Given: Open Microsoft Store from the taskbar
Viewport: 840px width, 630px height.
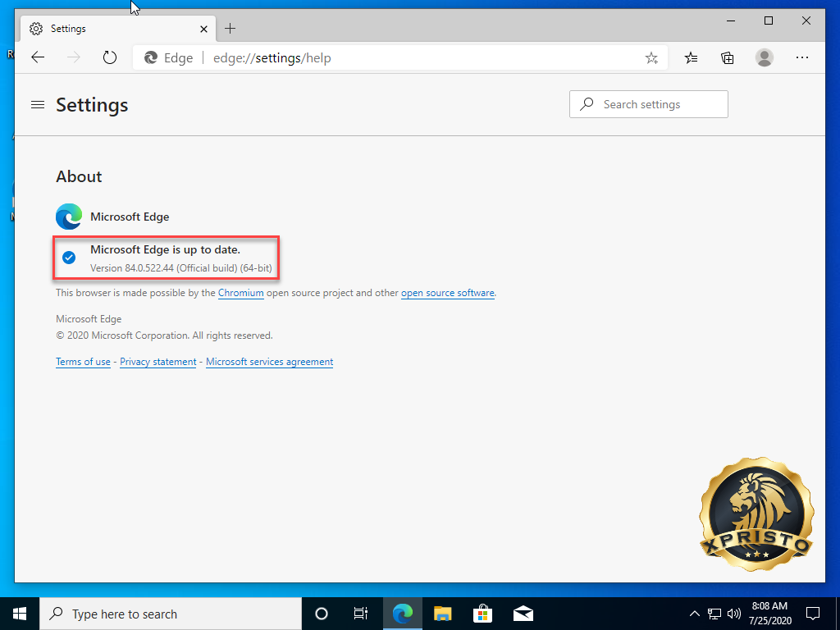Looking at the screenshot, I should click(482, 614).
